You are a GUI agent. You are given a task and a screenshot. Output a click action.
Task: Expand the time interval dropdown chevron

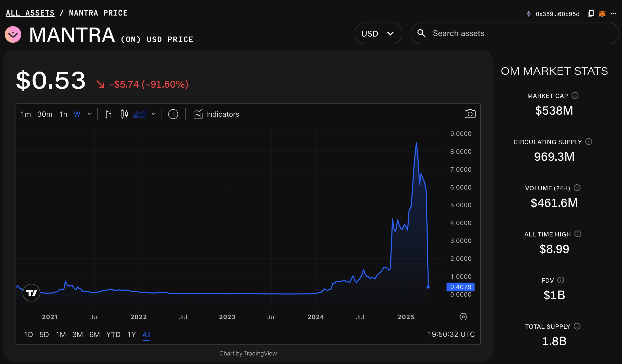pyautogui.click(x=90, y=114)
